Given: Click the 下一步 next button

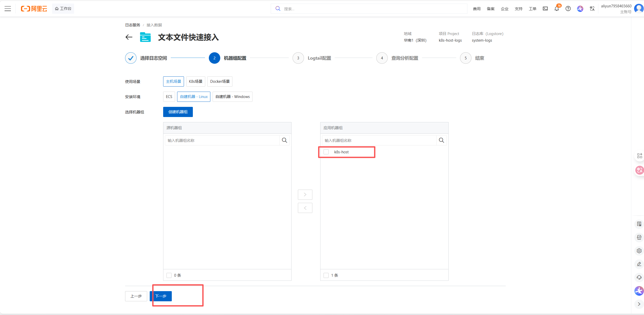Looking at the screenshot, I should pos(161,296).
